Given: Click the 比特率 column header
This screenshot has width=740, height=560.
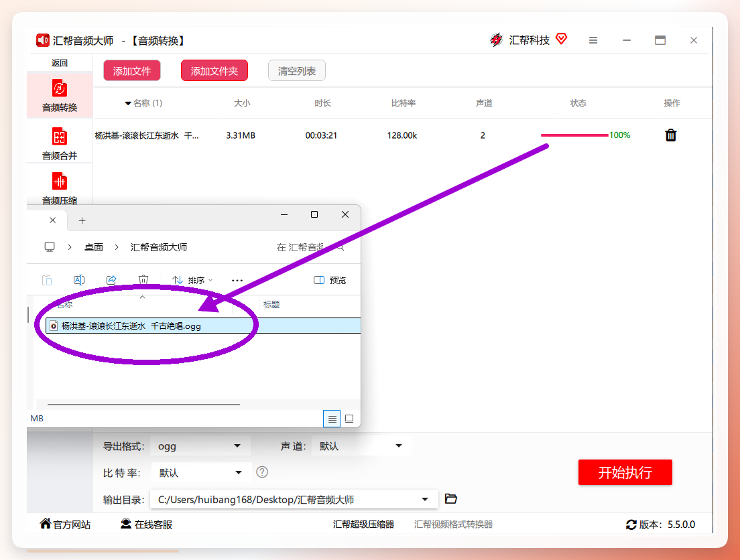Looking at the screenshot, I should (x=404, y=103).
